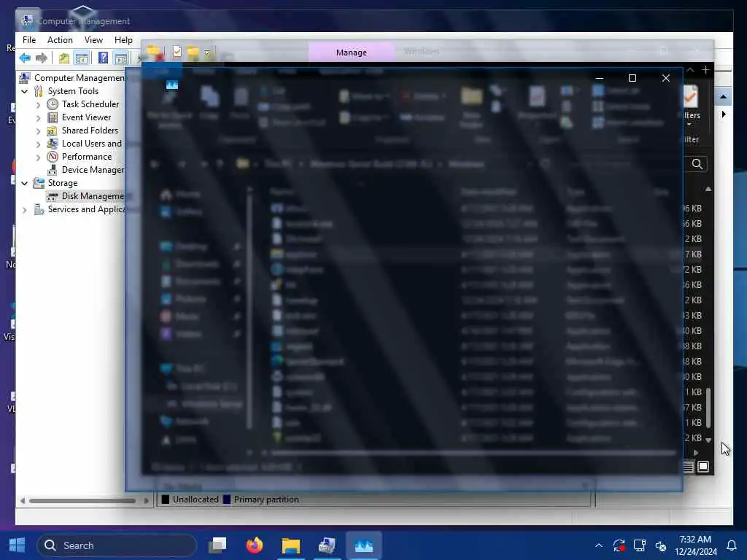Open the Customize Quick Access Toolbar dropdown
The image size is (747, 560).
coord(207,52)
